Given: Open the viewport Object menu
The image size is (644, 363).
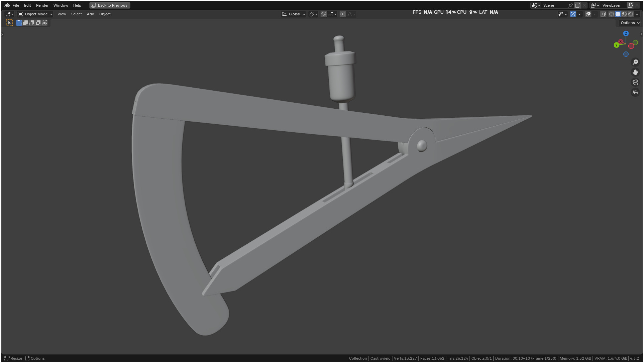Looking at the screenshot, I should (x=105, y=14).
